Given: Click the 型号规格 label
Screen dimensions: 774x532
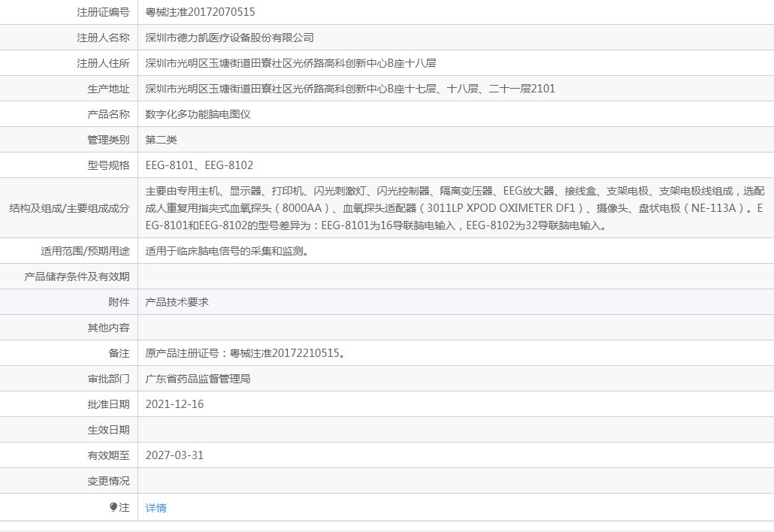Looking at the screenshot, I should [x=109, y=165].
